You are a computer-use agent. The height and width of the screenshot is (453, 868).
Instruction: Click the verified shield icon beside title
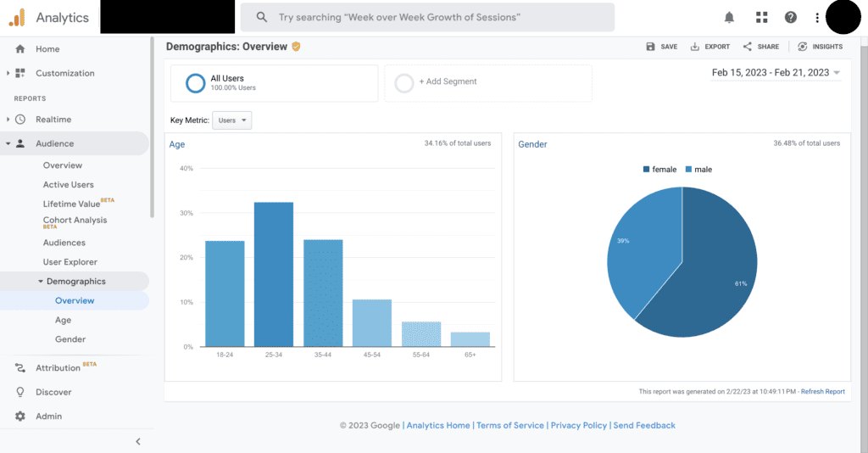pyautogui.click(x=296, y=47)
